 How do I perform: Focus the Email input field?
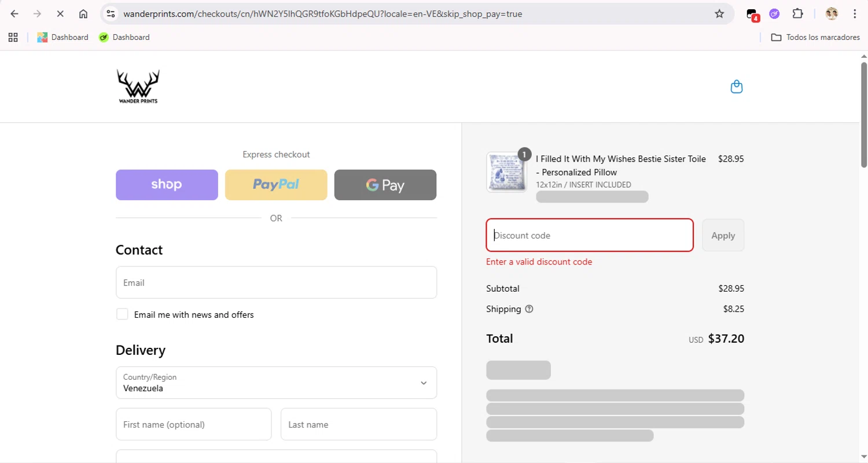coord(276,282)
